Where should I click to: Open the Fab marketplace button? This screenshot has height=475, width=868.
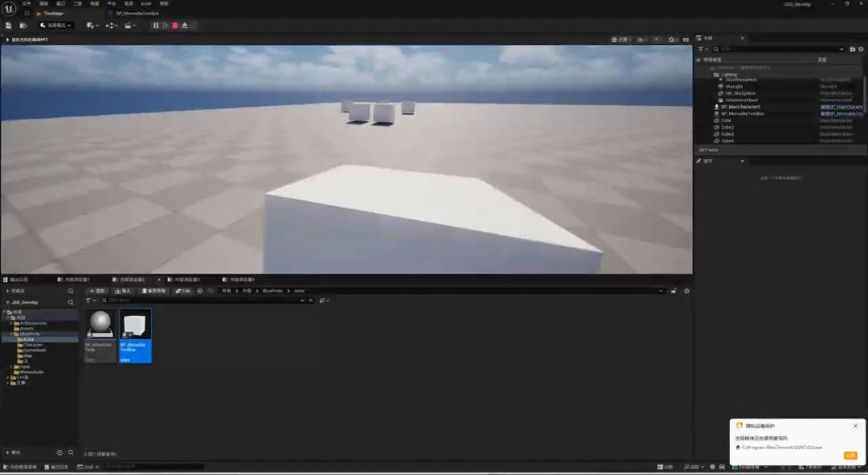click(182, 291)
